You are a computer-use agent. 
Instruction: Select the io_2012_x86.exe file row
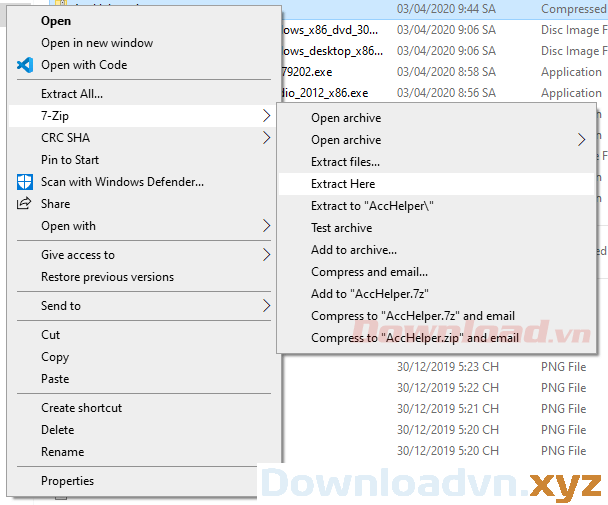point(325,93)
